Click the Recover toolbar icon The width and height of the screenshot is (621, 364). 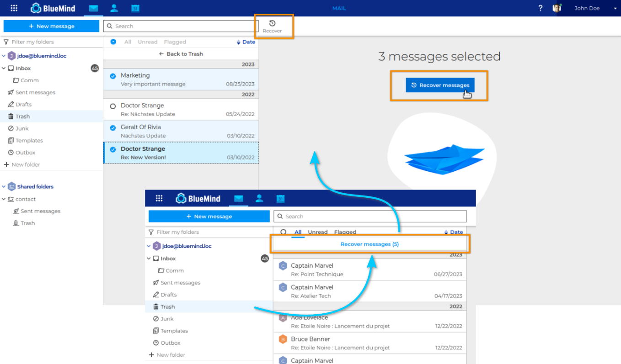click(x=272, y=26)
